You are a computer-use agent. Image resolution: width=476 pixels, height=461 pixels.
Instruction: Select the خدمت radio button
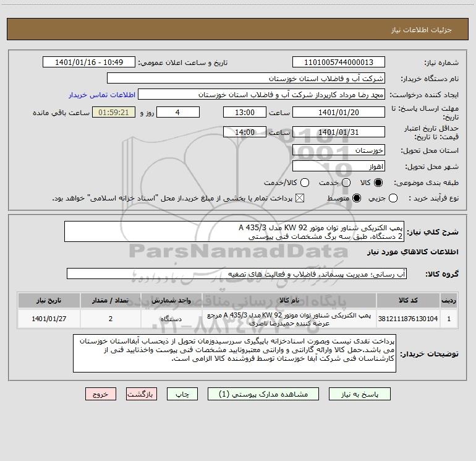[346, 183]
